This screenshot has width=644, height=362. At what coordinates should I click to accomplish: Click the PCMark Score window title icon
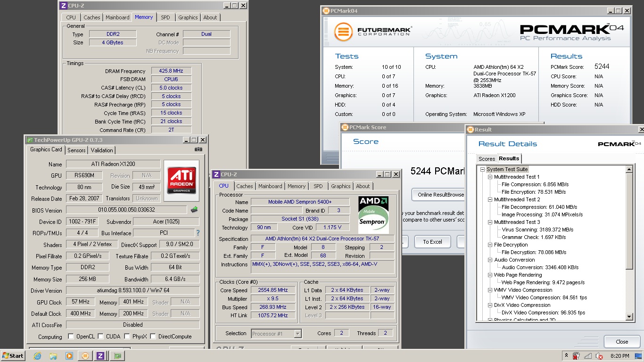coord(345,127)
